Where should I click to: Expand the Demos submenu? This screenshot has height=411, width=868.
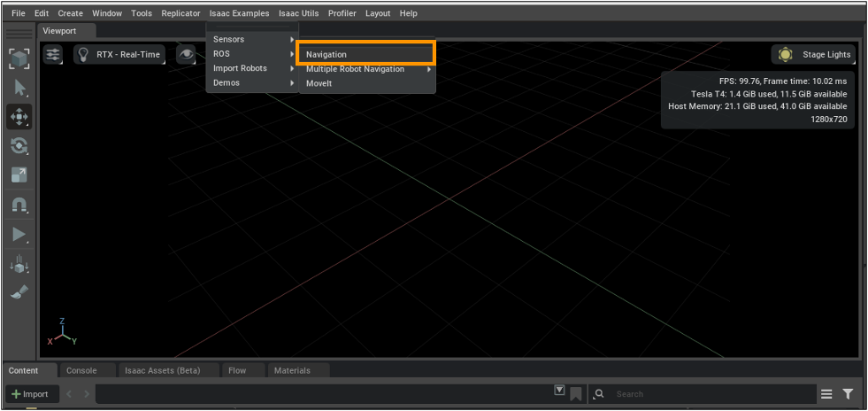pyautogui.click(x=252, y=82)
